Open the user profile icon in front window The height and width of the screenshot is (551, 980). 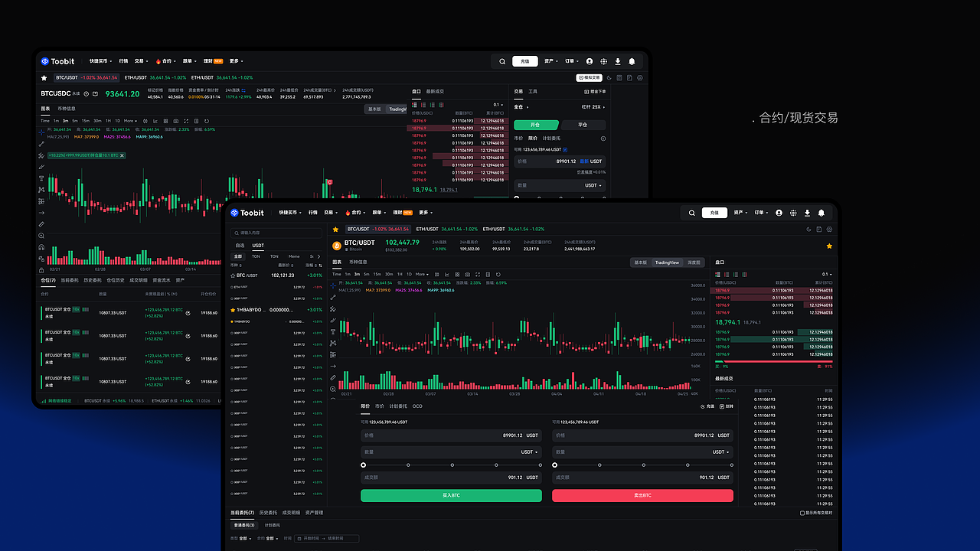tap(779, 213)
